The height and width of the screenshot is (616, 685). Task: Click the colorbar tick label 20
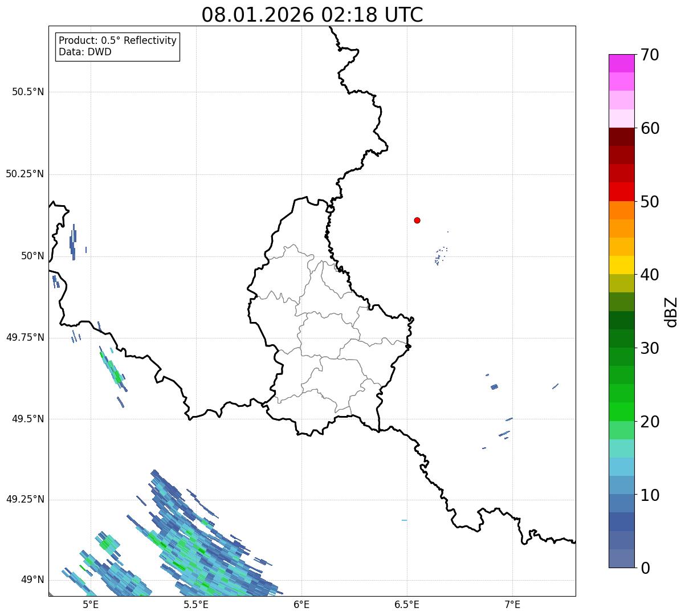coord(650,422)
